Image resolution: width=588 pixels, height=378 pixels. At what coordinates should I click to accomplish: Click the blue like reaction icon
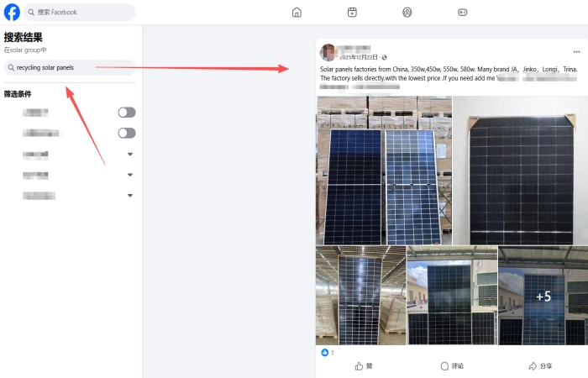click(x=325, y=353)
